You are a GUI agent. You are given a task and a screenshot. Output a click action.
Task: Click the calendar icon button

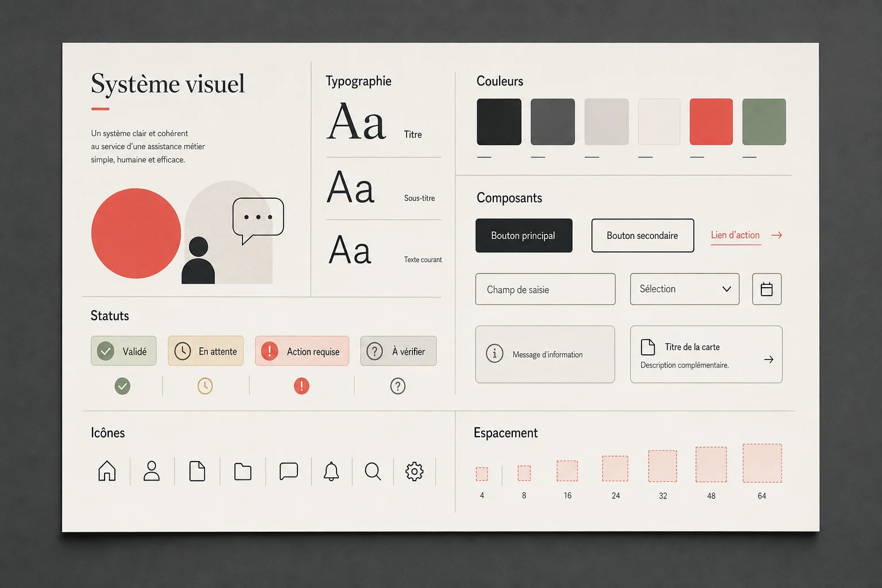[x=767, y=289]
